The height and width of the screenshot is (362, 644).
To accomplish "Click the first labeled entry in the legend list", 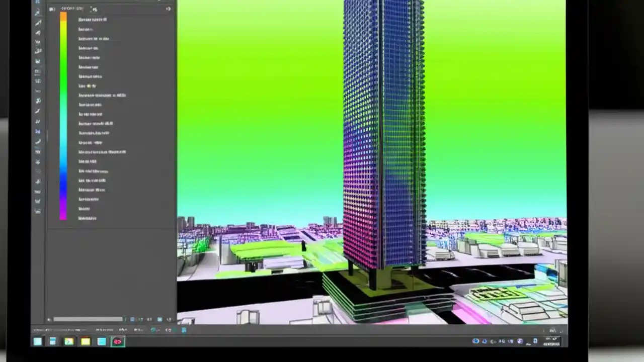I will click(x=92, y=20).
